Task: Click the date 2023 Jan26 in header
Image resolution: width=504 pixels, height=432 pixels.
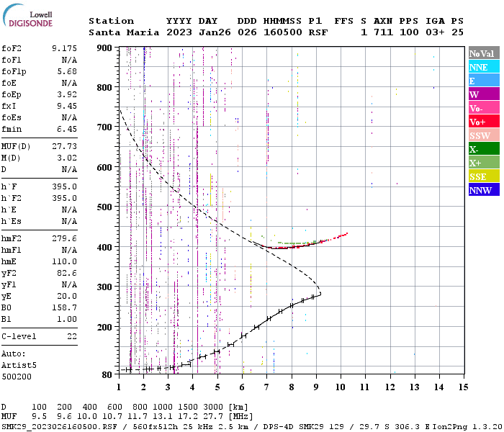Action: point(198,32)
